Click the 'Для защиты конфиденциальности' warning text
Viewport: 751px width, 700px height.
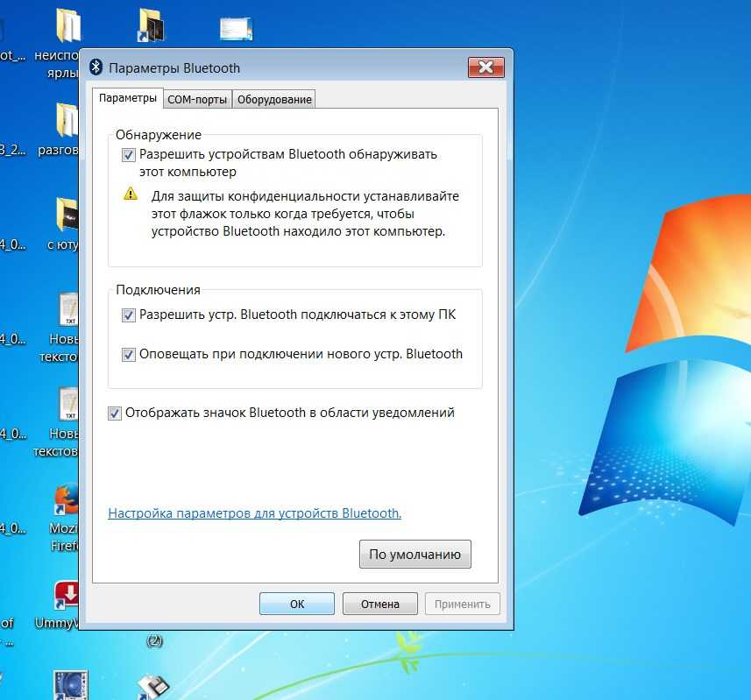coord(306,214)
